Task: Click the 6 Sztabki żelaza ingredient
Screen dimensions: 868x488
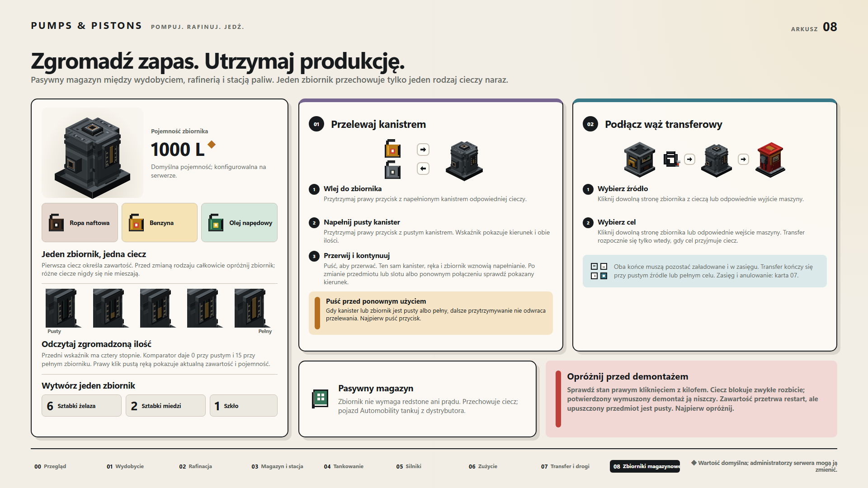Action: tap(81, 406)
